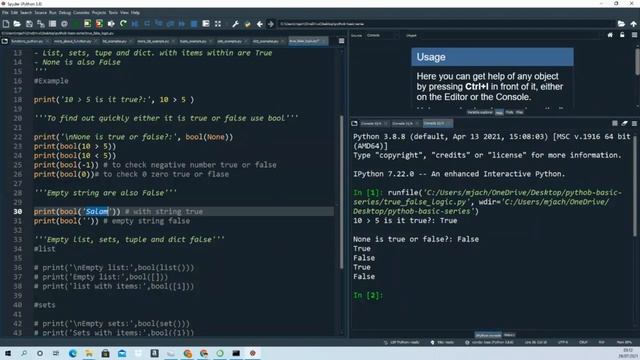
Task: Open File Explorer from taskbar
Action: [x=89, y=353]
